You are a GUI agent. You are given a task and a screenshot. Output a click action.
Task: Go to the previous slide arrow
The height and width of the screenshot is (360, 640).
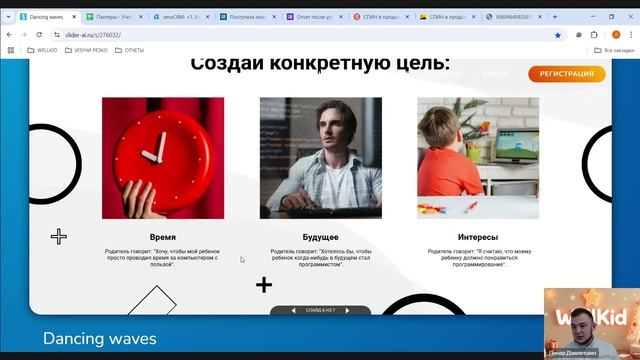pos(293,311)
